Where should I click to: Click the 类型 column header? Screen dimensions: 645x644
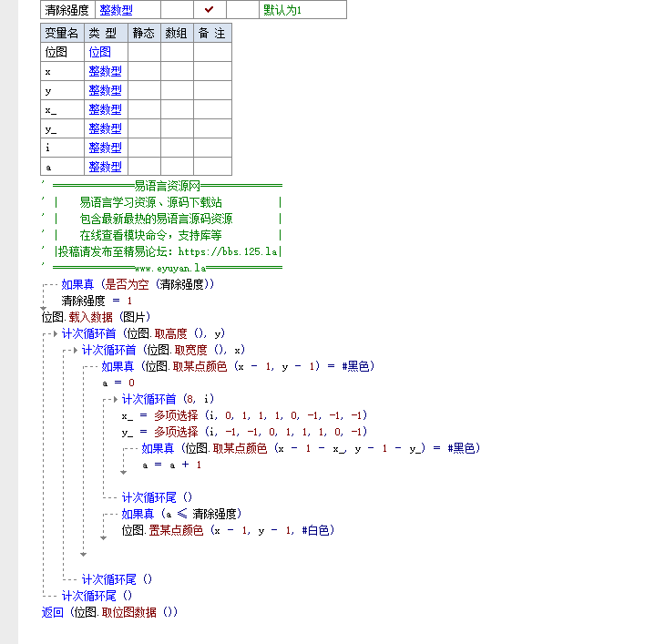pyautogui.click(x=106, y=33)
